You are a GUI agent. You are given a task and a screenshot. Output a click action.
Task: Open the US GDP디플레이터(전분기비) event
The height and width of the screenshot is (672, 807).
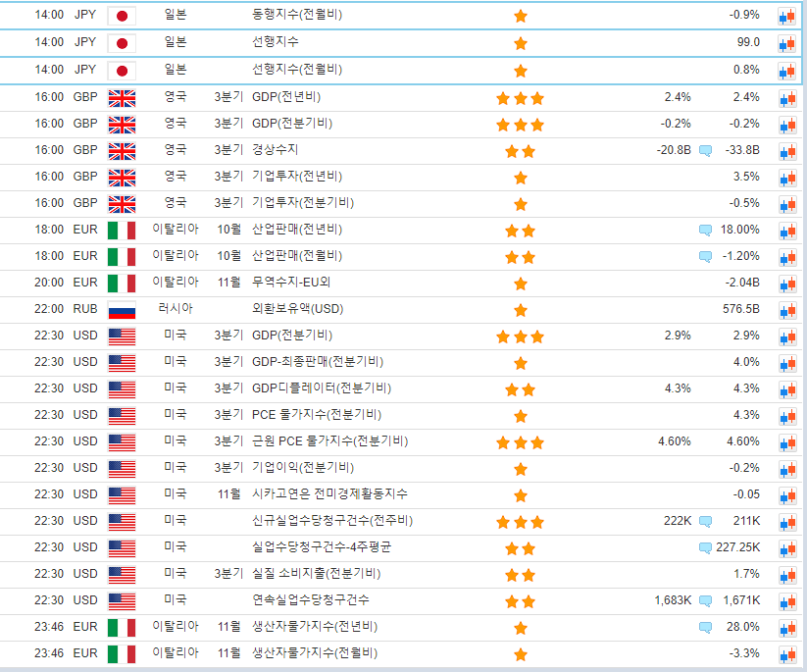[321, 388]
